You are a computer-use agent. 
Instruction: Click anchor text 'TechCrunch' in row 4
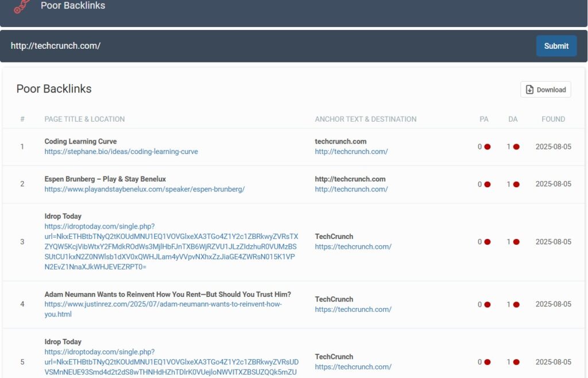click(x=334, y=299)
